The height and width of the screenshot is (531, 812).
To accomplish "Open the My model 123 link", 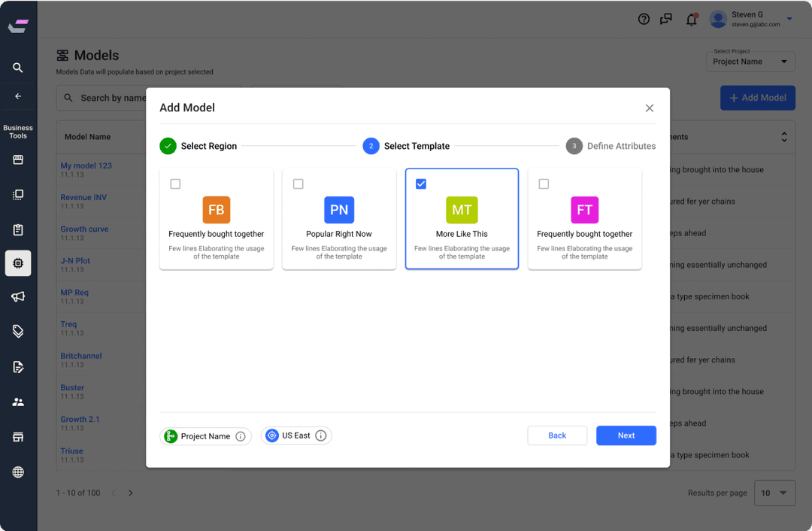I will 86,165.
